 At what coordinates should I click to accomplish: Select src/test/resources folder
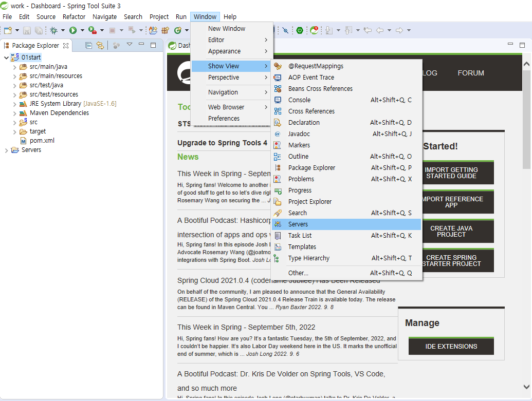(53, 94)
